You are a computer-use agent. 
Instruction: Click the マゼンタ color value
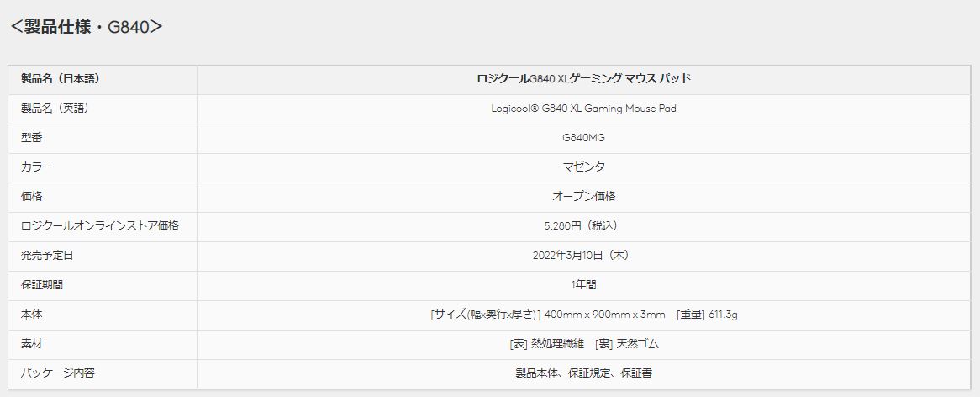tap(583, 167)
